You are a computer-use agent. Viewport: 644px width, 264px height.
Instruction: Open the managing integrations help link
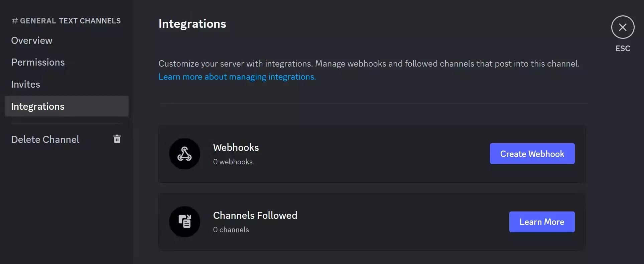pos(237,77)
